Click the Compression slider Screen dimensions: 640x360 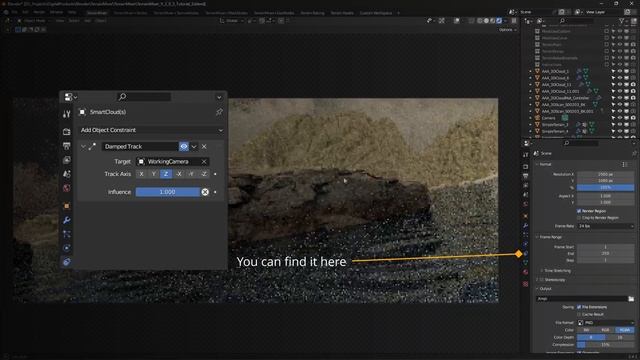coord(605,345)
